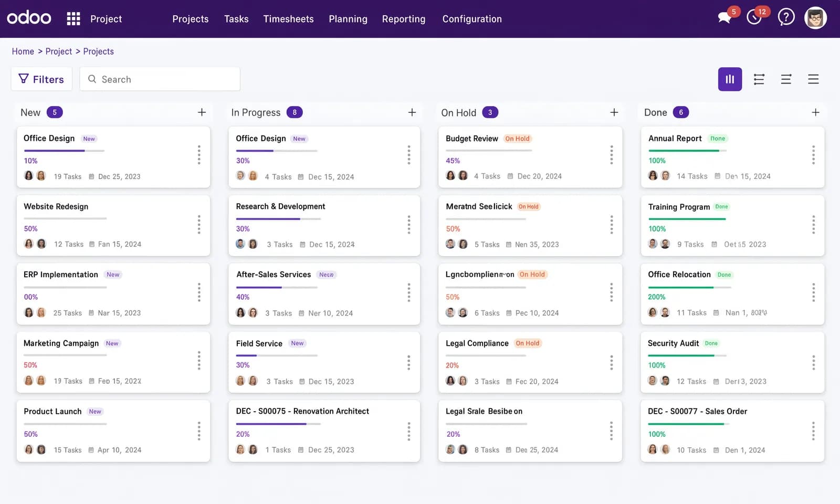Open the Planning menu
Image resolution: width=840 pixels, height=504 pixels.
pyautogui.click(x=348, y=19)
